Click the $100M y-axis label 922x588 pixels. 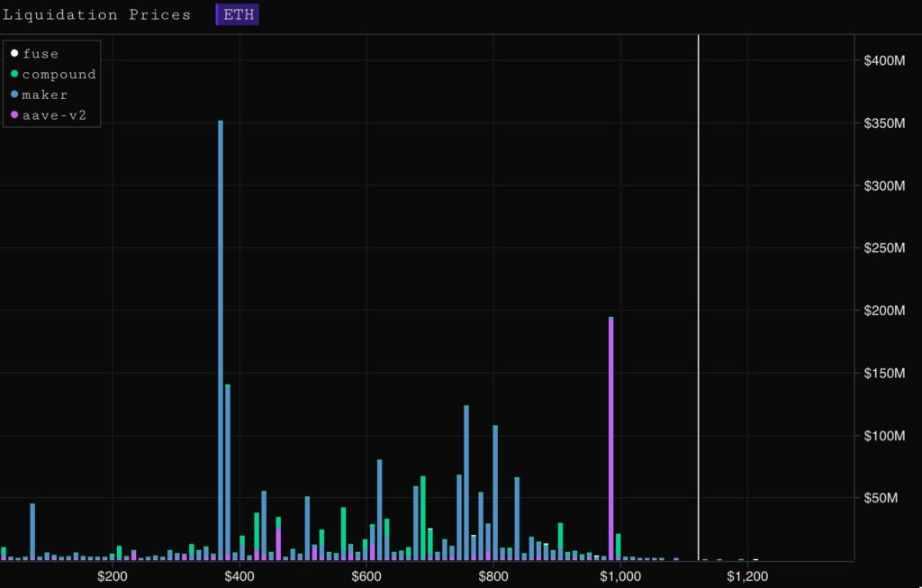tap(884, 436)
